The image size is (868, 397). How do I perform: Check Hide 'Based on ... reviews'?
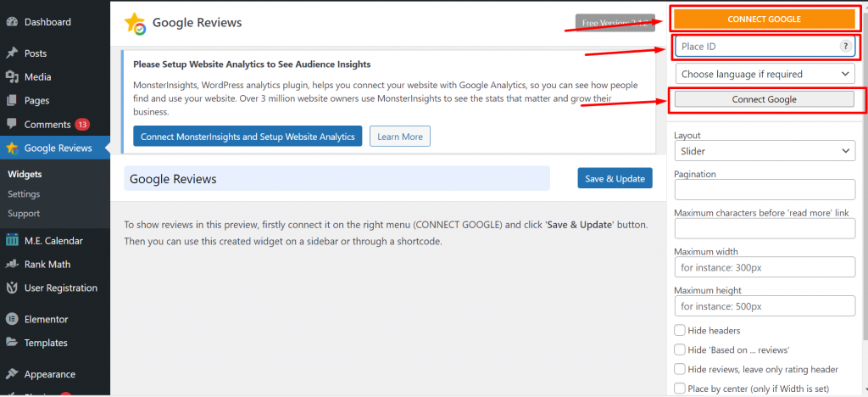[x=679, y=350]
